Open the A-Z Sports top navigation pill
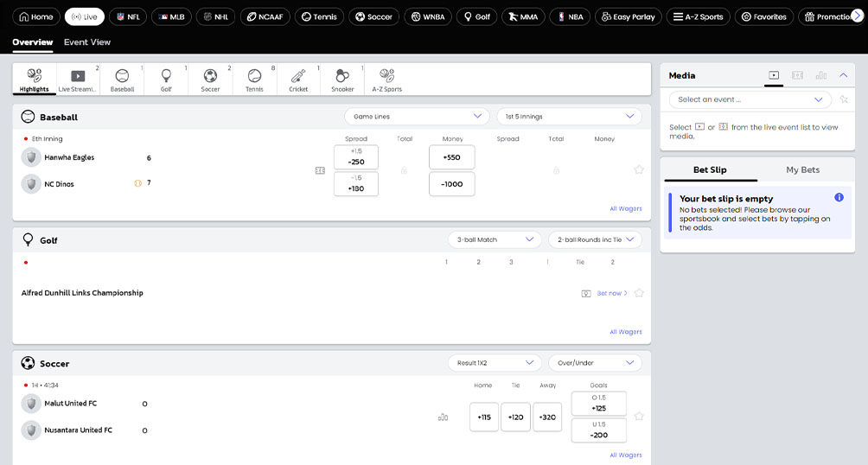Image resolution: width=868 pixels, height=465 pixels. point(698,16)
